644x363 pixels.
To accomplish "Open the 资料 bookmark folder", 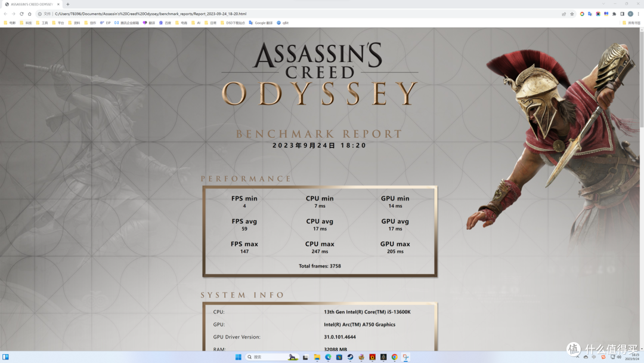I will pyautogui.click(x=74, y=23).
